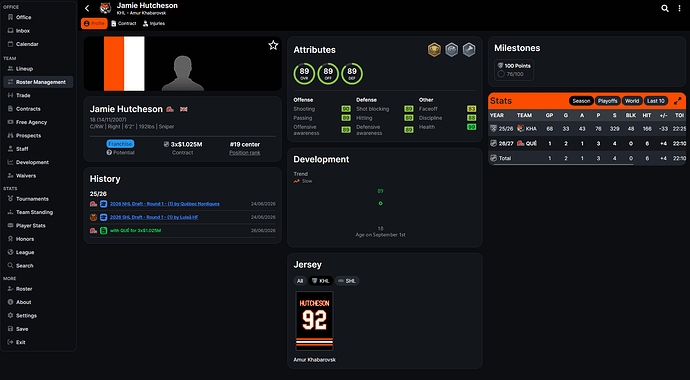Click the UK flag icon beside player name
690x380 pixels.
coord(184,109)
